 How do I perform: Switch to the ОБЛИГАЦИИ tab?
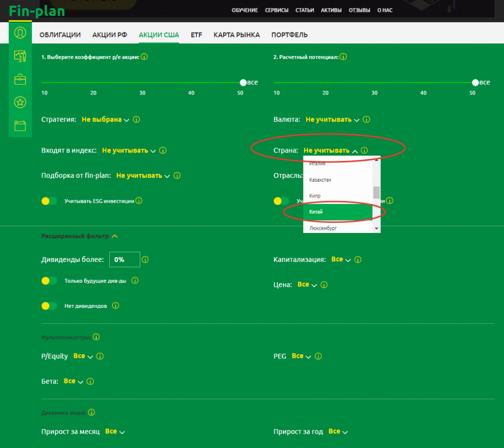point(60,35)
